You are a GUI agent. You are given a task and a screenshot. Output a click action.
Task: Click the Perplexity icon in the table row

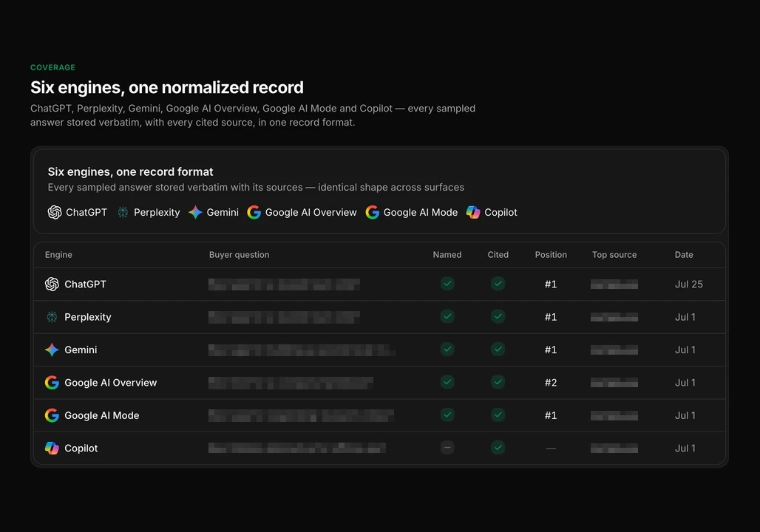point(52,317)
